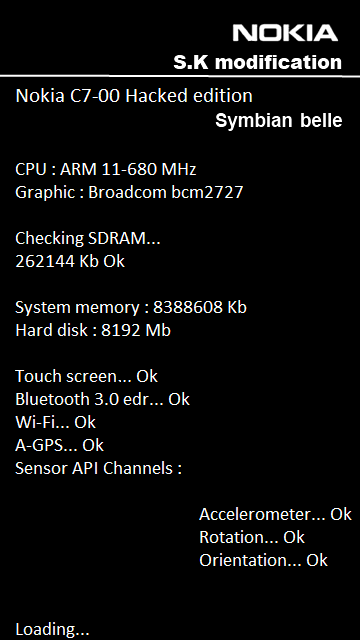Click the Rotation Ok entry
The image size is (360, 640).
click(x=252, y=537)
